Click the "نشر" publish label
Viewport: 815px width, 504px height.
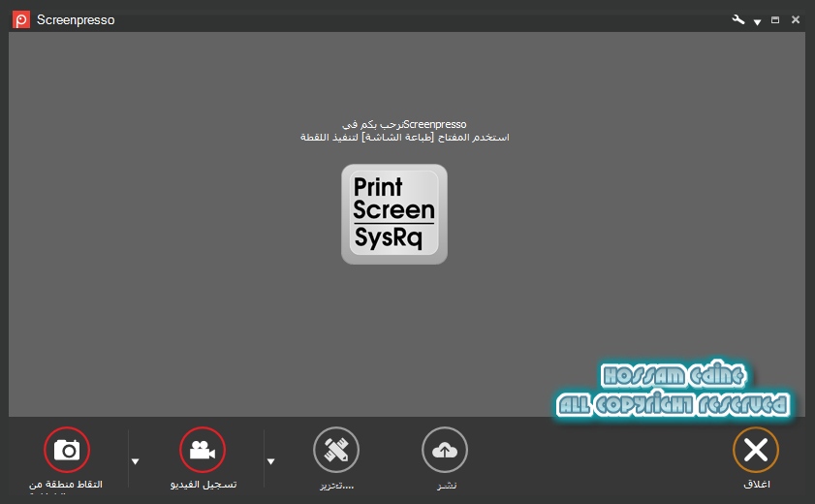447,485
